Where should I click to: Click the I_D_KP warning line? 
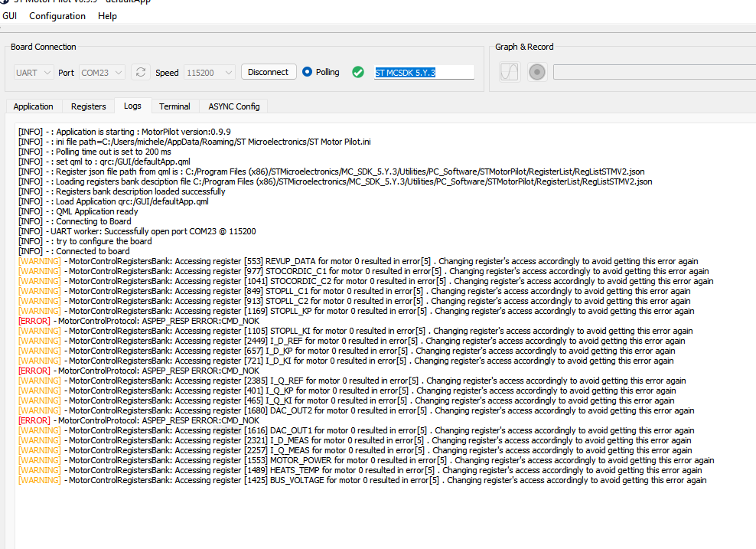(347, 351)
